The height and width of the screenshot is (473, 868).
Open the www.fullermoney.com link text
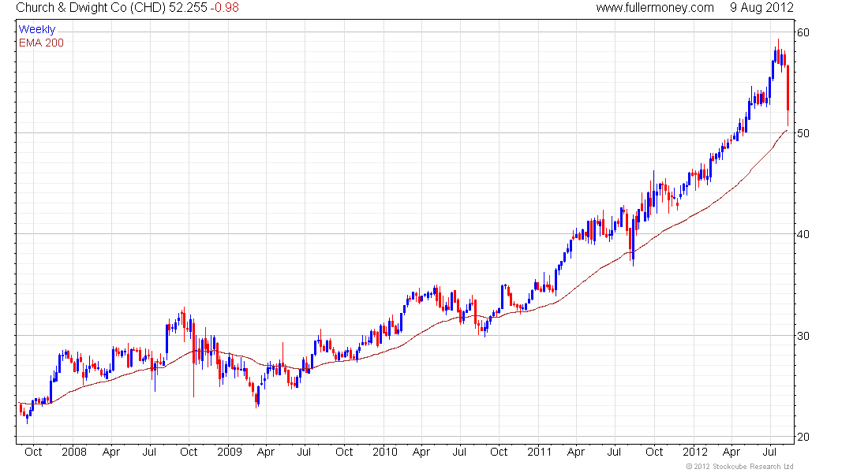(x=655, y=8)
